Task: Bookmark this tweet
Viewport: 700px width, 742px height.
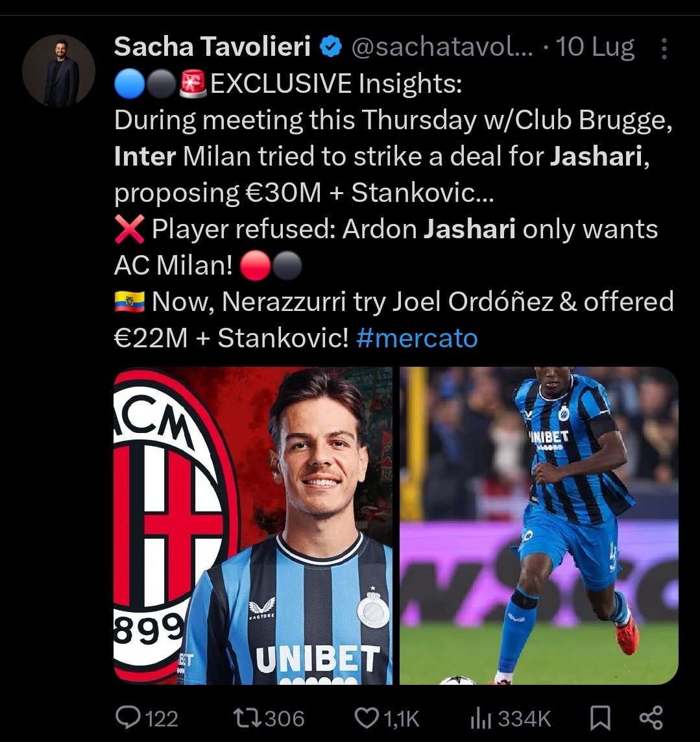Action: (600, 718)
